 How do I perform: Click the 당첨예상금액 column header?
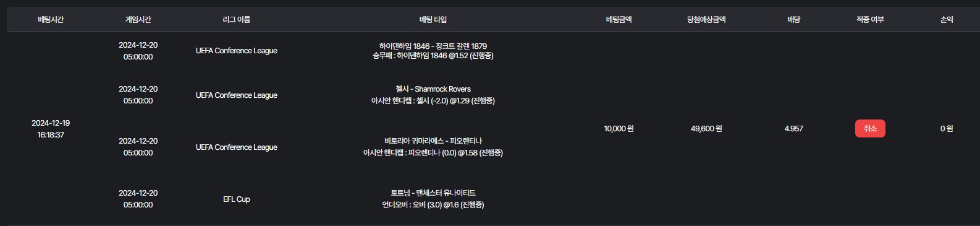(x=706, y=20)
